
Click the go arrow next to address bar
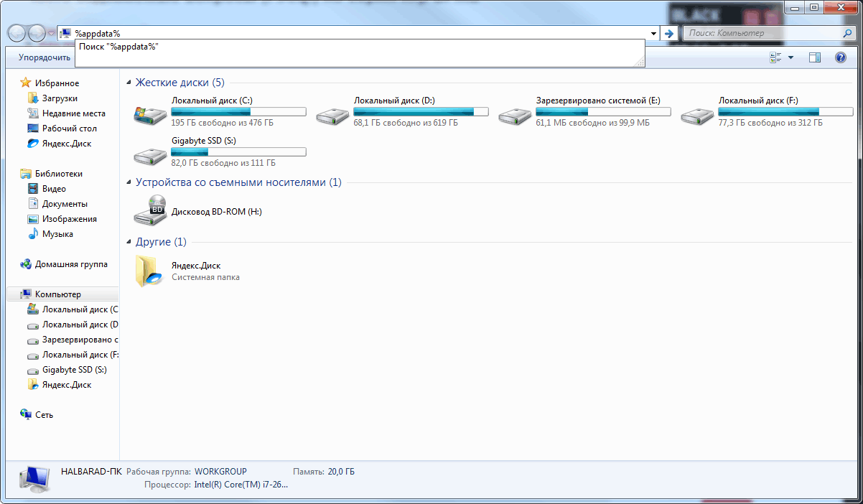(x=668, y=34)
